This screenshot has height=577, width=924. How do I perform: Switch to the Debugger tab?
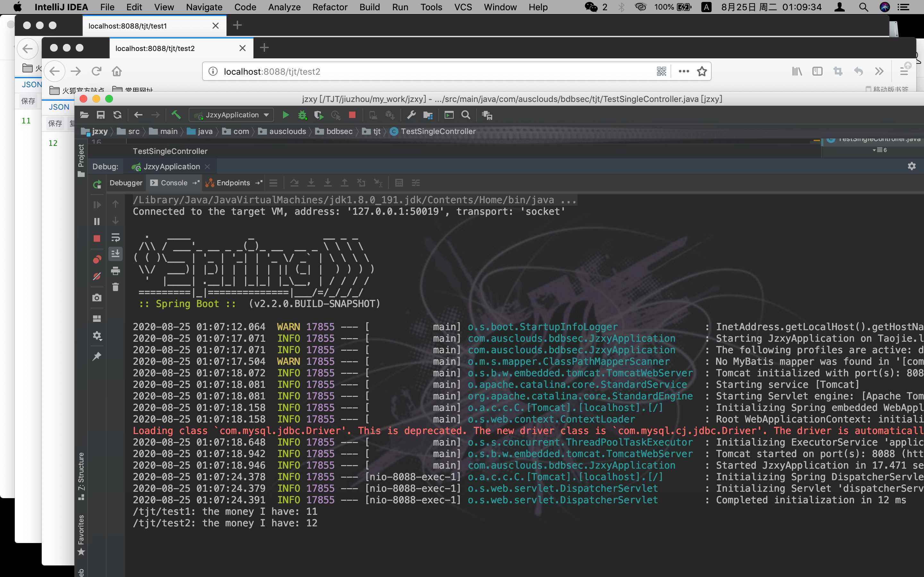pyautogui.click(x=126, y=183)
